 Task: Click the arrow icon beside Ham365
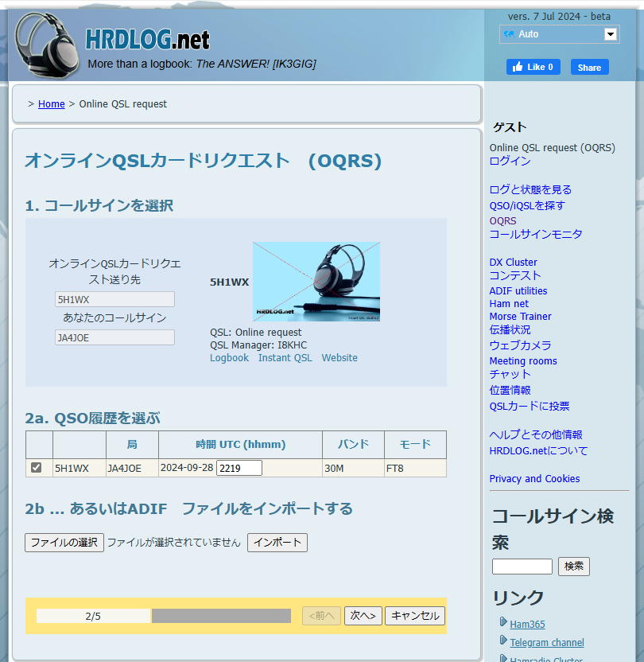(x=503, y=622)
